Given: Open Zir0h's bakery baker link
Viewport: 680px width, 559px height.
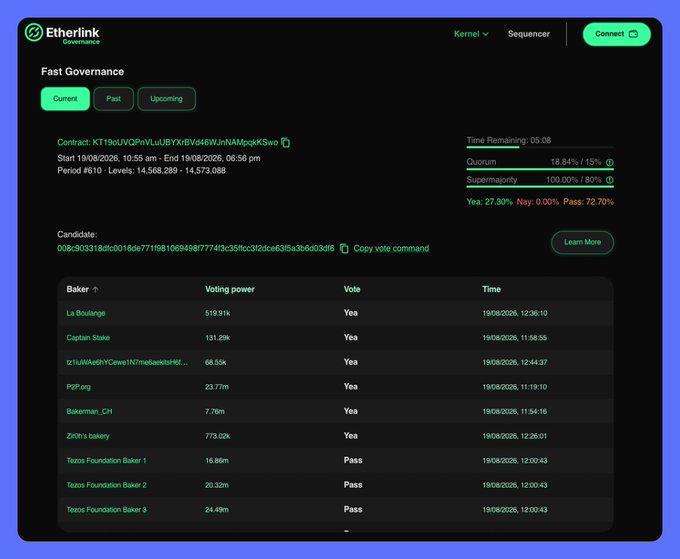Looking at the screenshot, I should [88, 436].
